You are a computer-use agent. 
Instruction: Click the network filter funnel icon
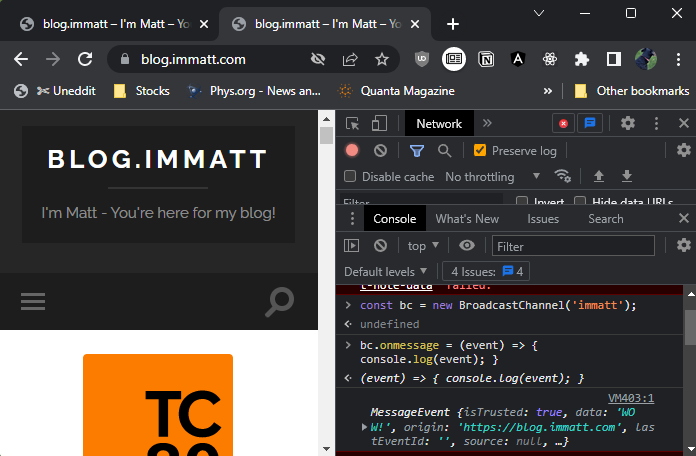coord(417,151)
